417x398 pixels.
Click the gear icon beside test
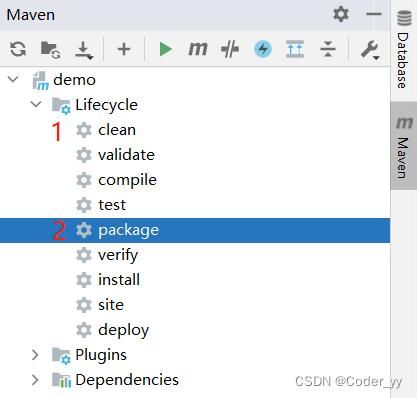pyautogui.click(x=84, y=205)
